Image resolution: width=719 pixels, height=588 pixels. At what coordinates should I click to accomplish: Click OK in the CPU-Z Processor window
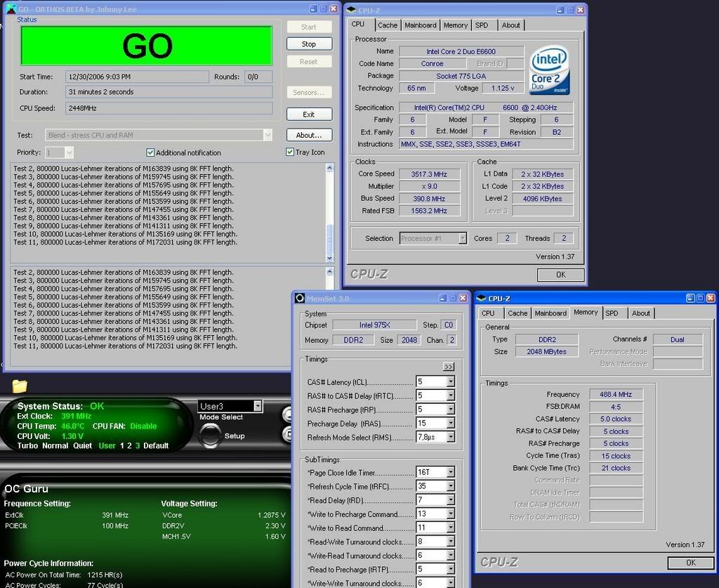click(560, 274)
